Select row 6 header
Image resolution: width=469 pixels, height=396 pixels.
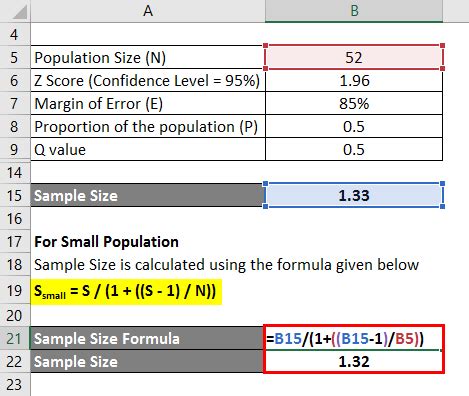(x=15, y=80)
